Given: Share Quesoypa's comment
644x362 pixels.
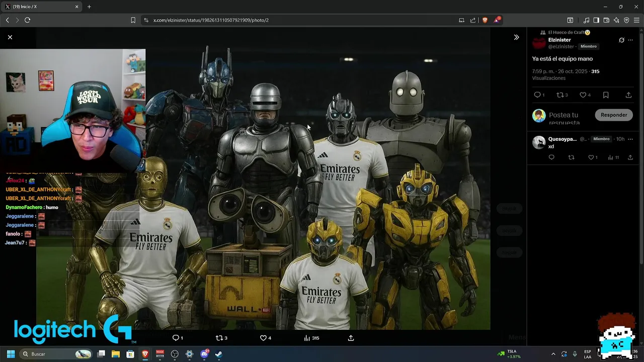Looking at the screenshot, I should (x=630, y=157).
